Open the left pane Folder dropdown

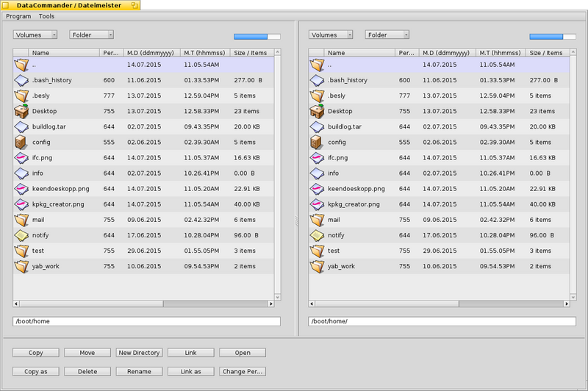point(91,35)
